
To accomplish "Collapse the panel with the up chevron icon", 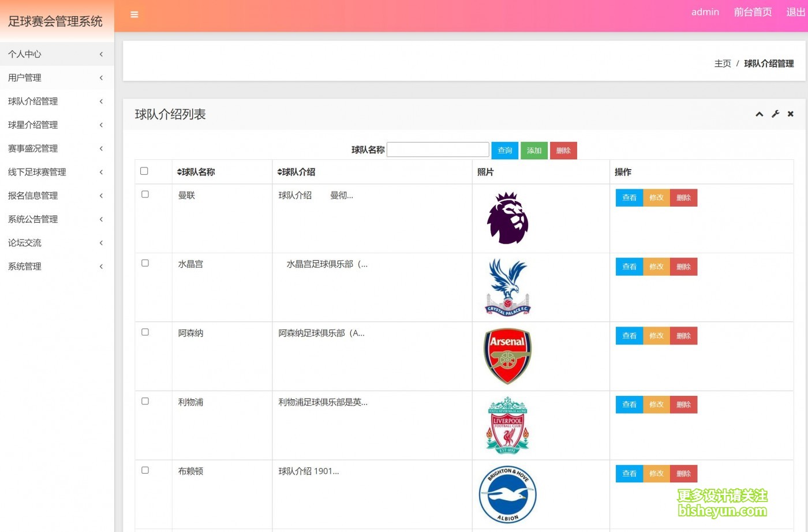I will point(760,114).
